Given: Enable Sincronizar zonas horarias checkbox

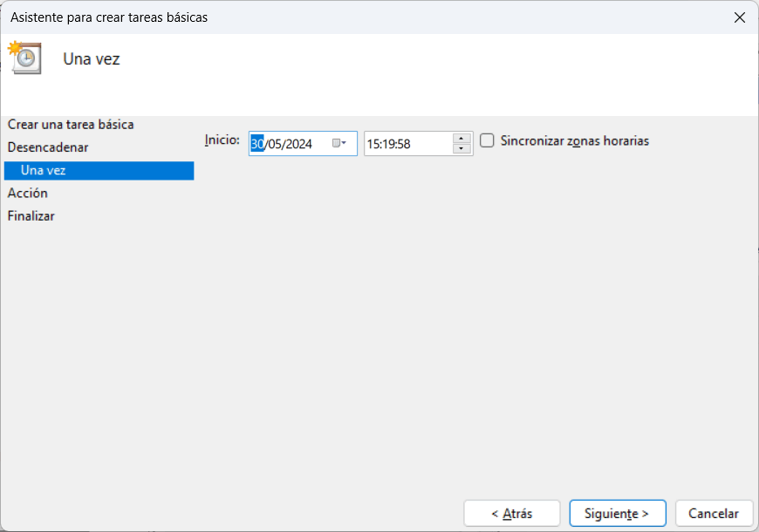Looking at the screenshot, I should coord(487,140).
